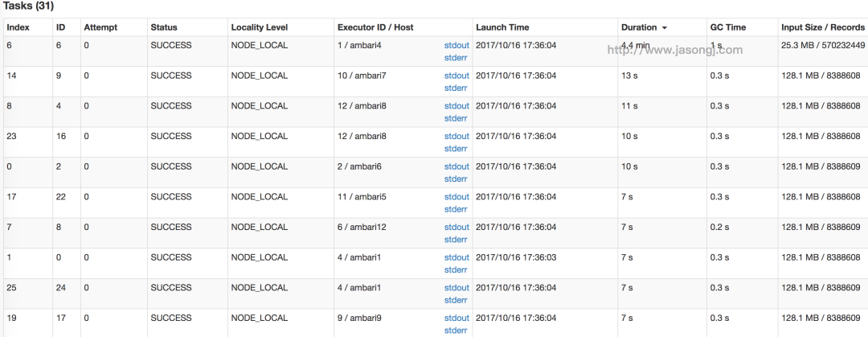View stdout for executor 10 / ambari7
This screenshot has width=868, height=337.
pos(456,76)
